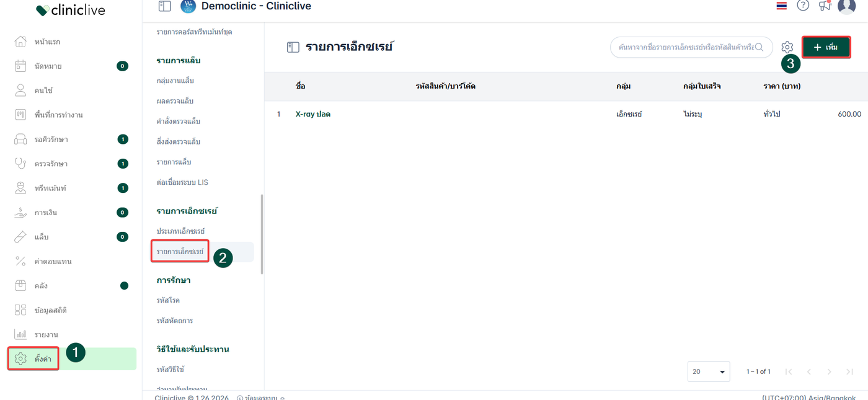Click the Democlinic round logo
This screenshot has height=400, width=868.
(x=188, y=6)
